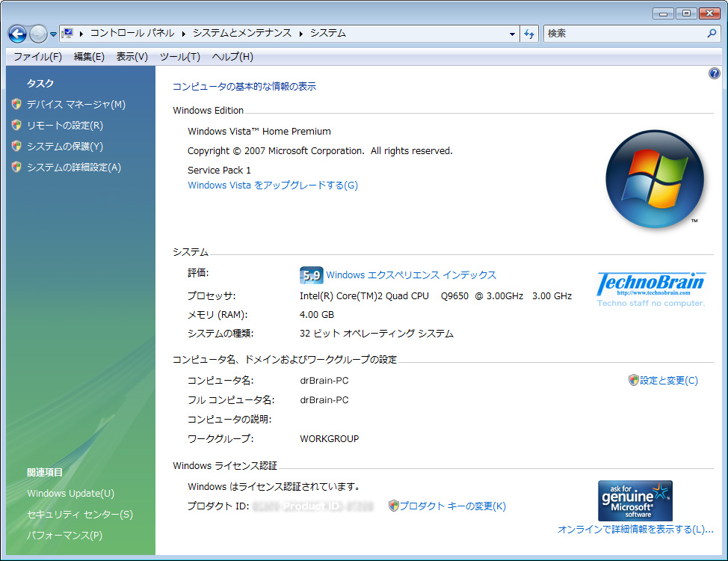Click shield icon beside 設定と変更
This screenshot has height=561, width=728.
pyautogui.click(x=633, y=380)
